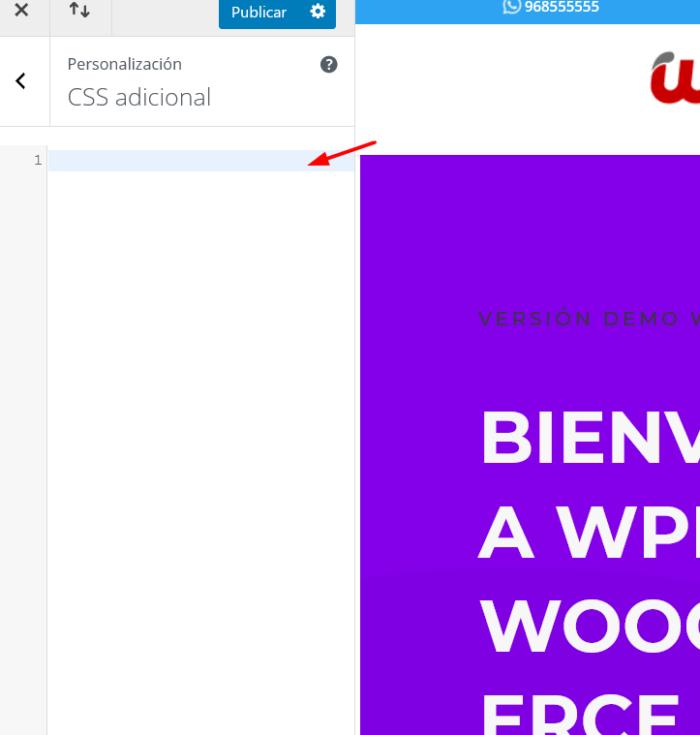Click the line number 1 gutter
This screenshot has height=735, width=700.
[x=38, y=161]
